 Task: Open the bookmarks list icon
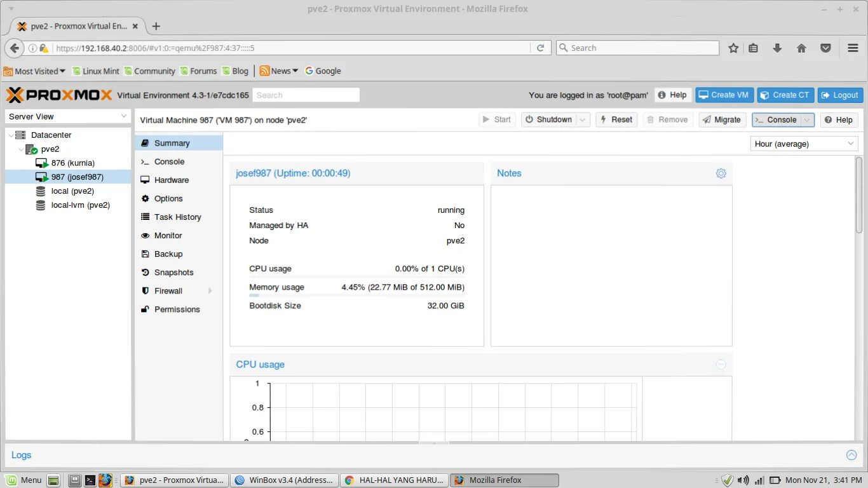coord(754,48)
